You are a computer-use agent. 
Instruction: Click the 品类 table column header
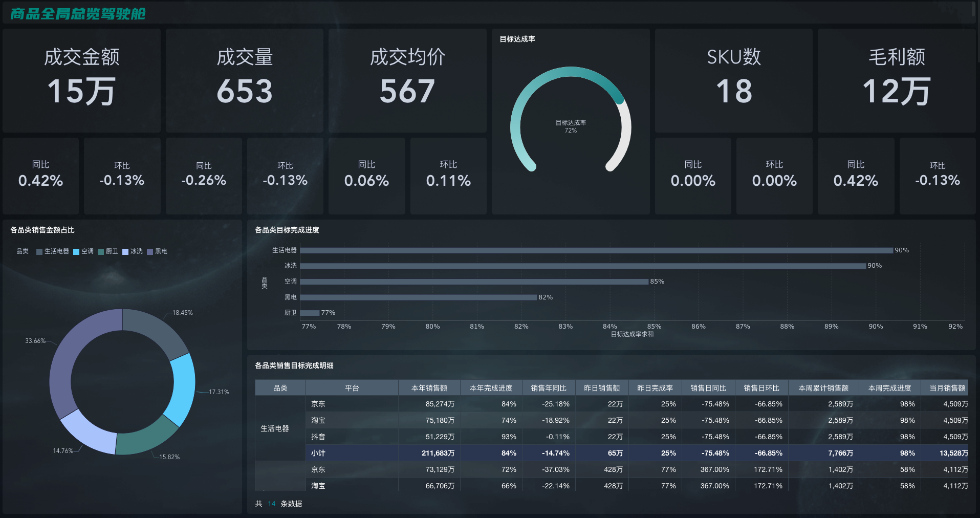coord(280,388)
